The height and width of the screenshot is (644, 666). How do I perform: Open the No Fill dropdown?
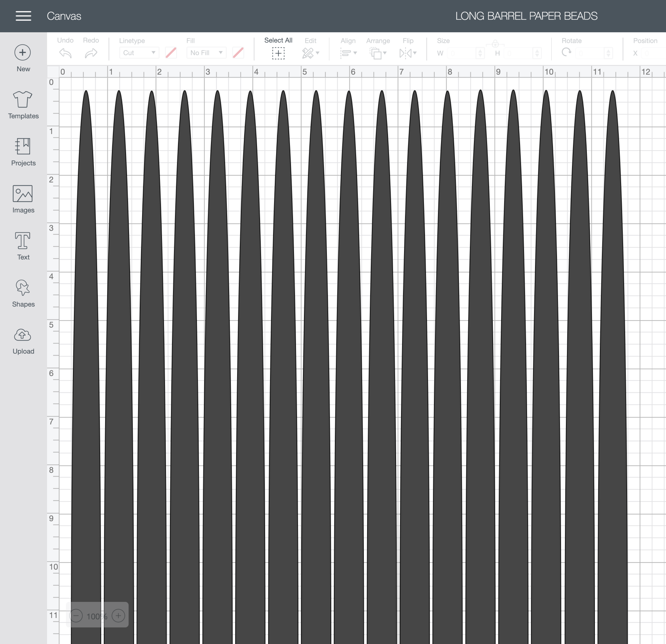[206, 53]
